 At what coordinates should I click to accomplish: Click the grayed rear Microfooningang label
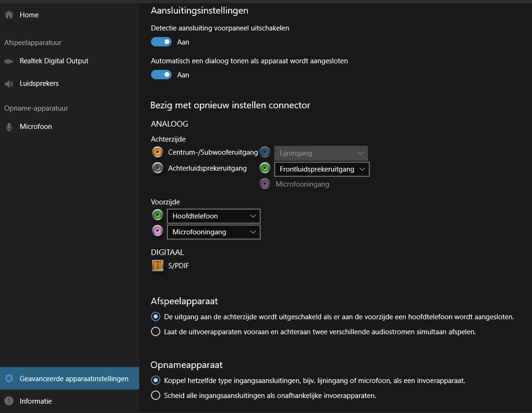(x=302, y=184)
